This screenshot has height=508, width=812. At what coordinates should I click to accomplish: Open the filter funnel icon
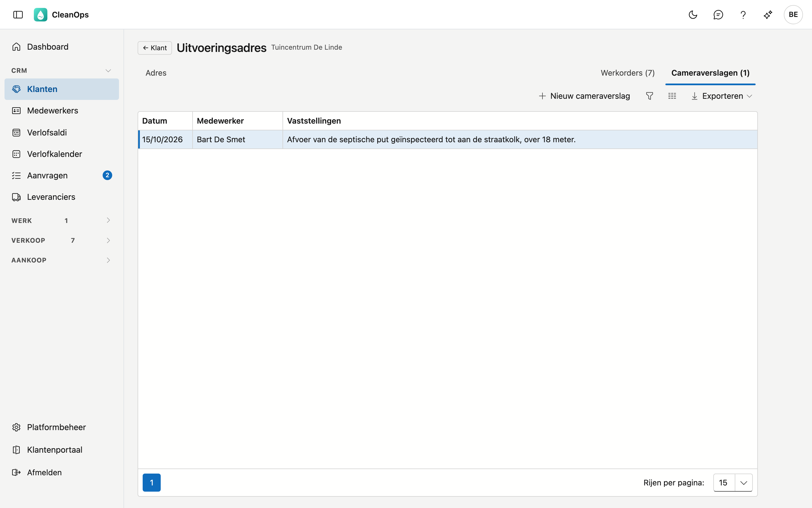pos(650,96)
